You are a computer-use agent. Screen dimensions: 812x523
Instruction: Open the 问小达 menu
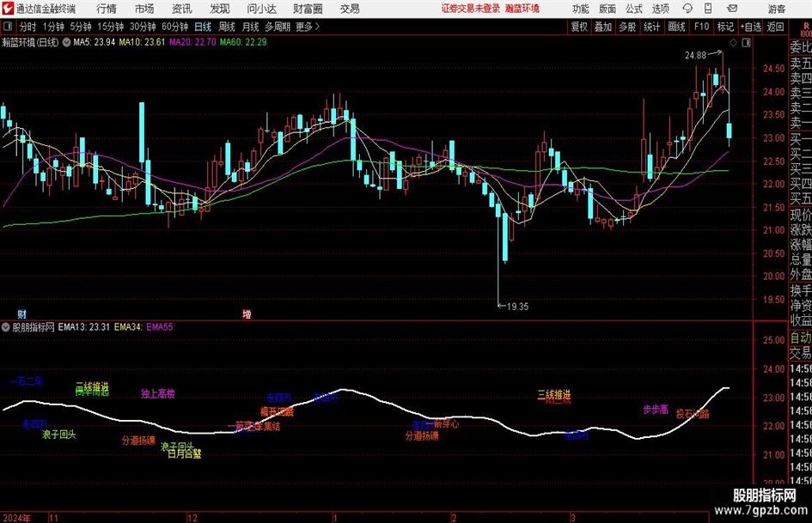(261, 9)
